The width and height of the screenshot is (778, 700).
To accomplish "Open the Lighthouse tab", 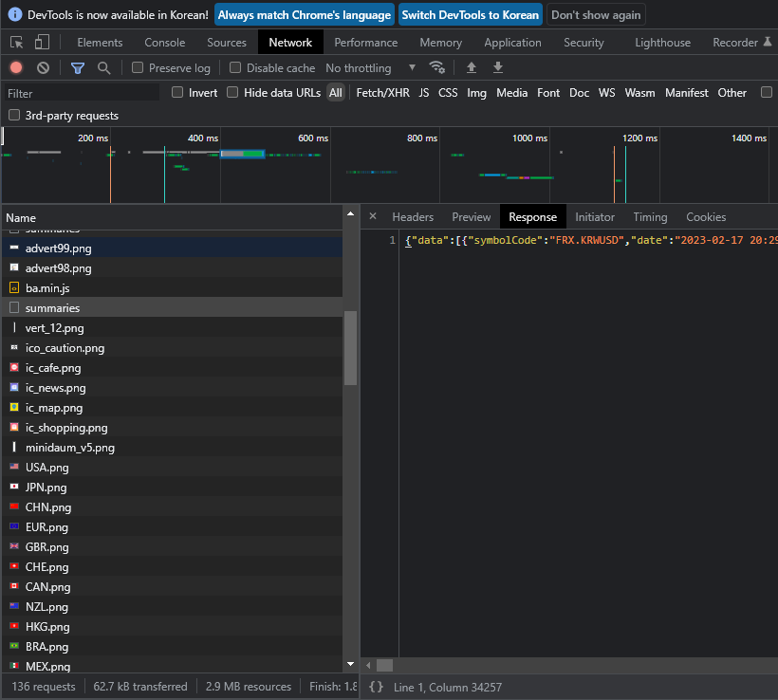I will tap(662, 43).
